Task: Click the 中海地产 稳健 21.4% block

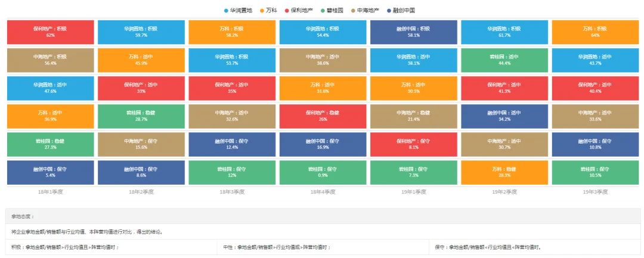Action: point(414,116)
